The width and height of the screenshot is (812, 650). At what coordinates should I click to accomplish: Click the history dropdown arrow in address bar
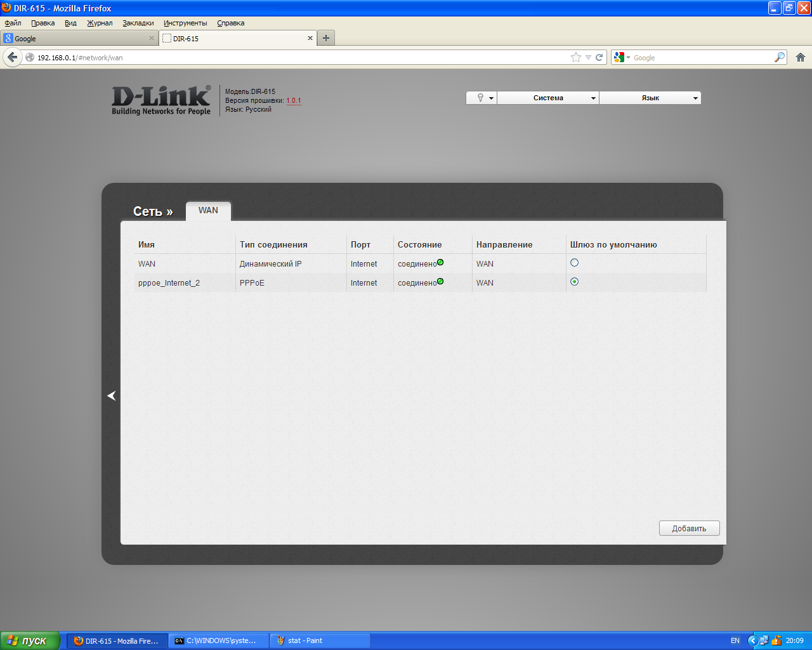(x=588, y=57)
